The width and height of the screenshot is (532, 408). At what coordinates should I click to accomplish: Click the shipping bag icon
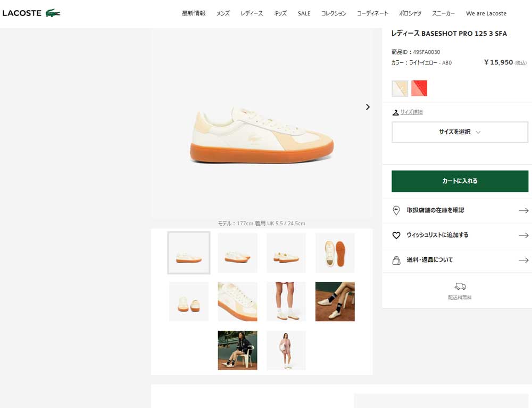(396, 260)
